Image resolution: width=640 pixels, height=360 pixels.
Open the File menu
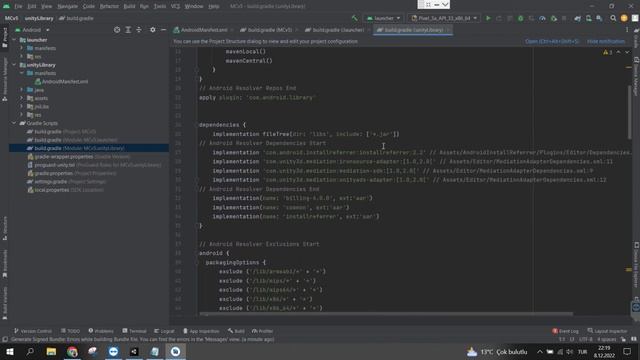click(18, 6)
